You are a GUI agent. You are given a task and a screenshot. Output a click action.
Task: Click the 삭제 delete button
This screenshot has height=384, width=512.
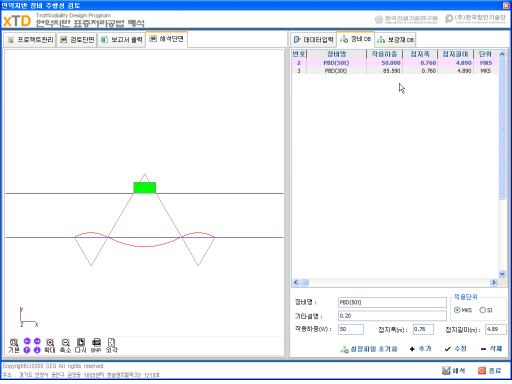coord(492,349)
